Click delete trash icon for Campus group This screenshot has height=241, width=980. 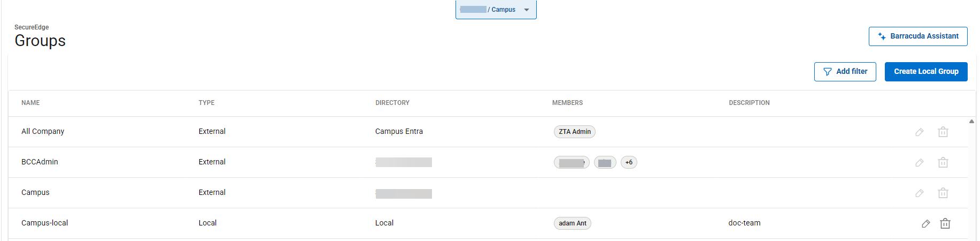pos(943,193)
